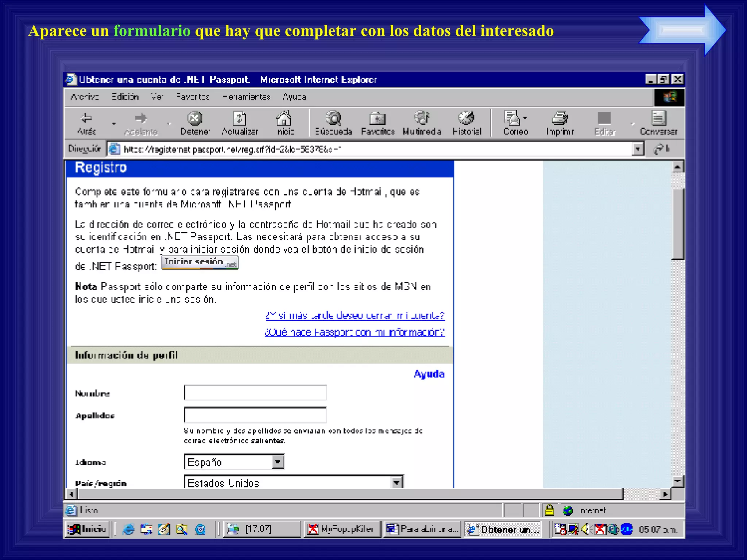747x560 pixels.
Task: Expand the Editar dropdown arrow
Action: [x=632, y=124]
